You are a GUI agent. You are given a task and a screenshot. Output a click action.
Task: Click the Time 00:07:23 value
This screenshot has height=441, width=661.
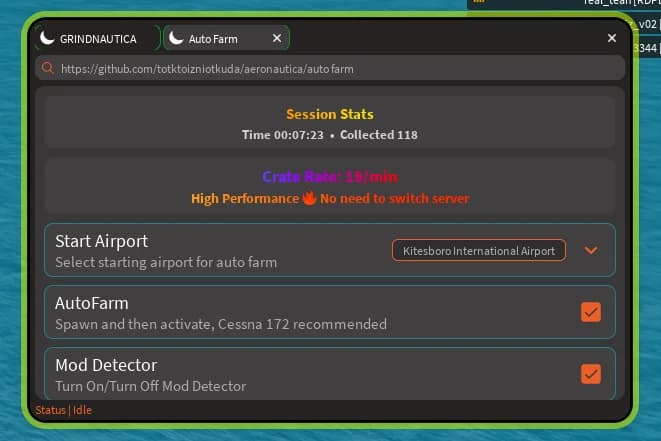282,135
